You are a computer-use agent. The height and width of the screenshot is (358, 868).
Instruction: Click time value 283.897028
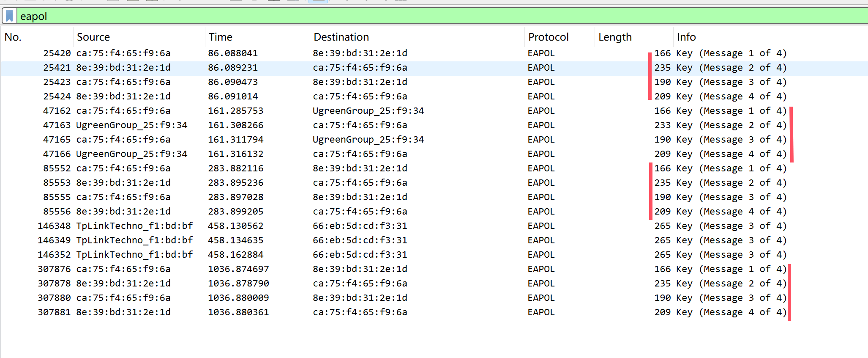point(236,197)
